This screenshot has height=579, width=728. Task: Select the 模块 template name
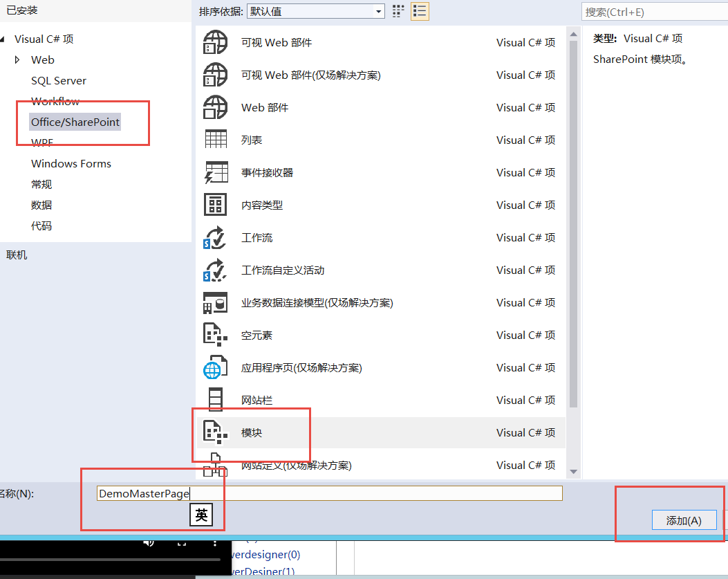[x=251, y=432]
